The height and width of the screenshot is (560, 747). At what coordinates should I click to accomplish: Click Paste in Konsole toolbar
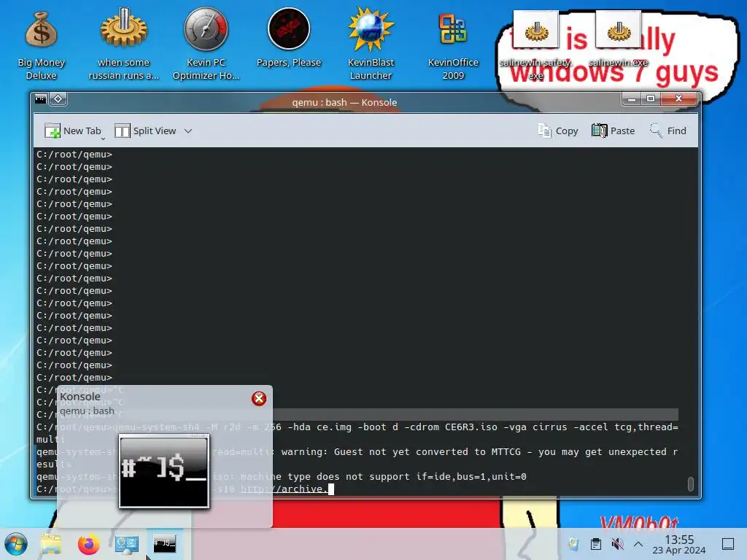coord(613,131)
